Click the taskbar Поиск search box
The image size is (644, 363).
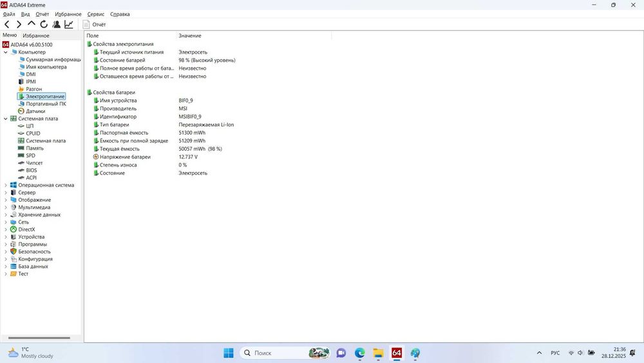click(285, 353)
